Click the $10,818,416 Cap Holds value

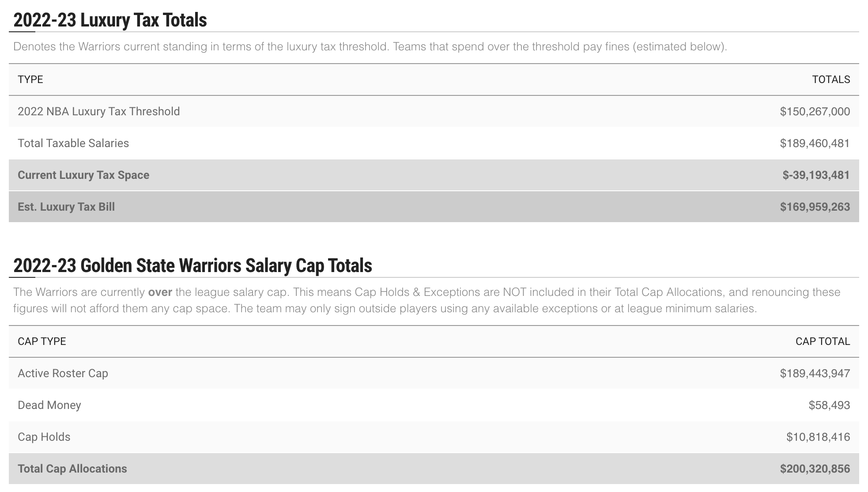point(818,437)
